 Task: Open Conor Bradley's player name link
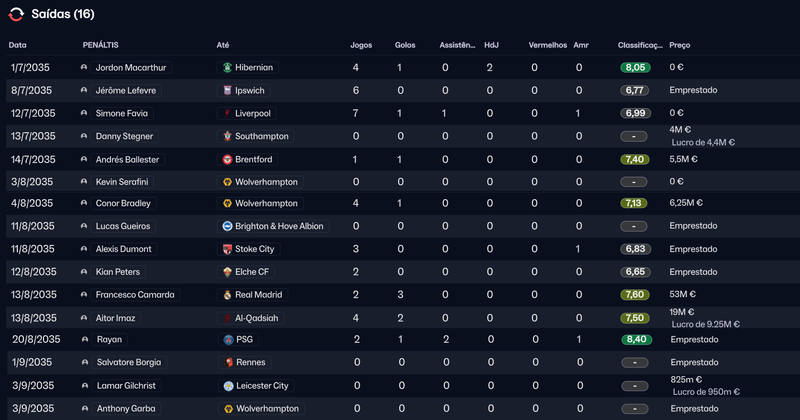click(x=123, y=204)
